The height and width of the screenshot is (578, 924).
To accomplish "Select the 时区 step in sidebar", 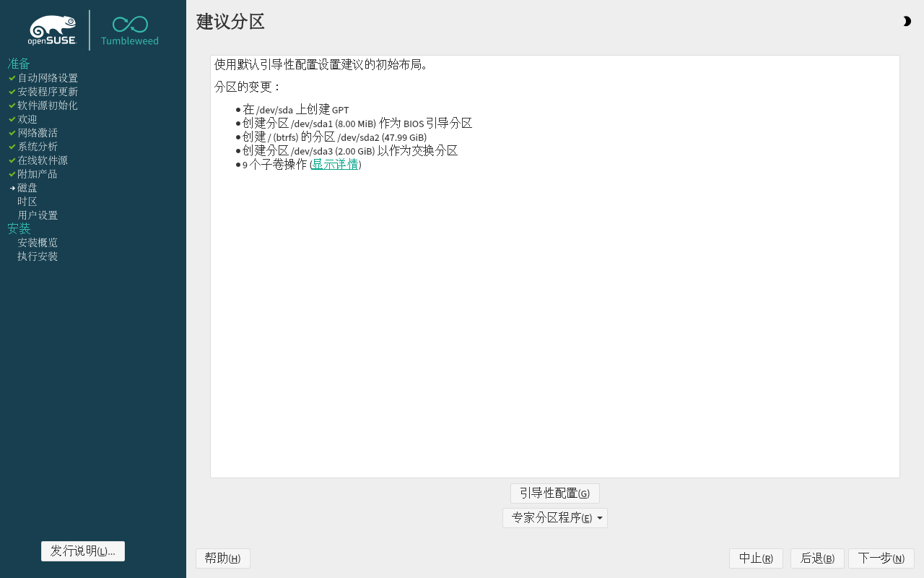I will tap(27, 201).
